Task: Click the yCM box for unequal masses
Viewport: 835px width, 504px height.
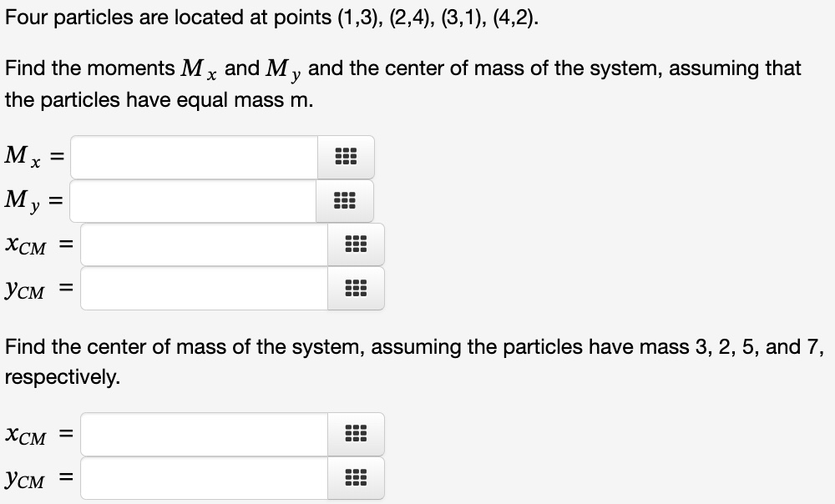Action: 200,477
